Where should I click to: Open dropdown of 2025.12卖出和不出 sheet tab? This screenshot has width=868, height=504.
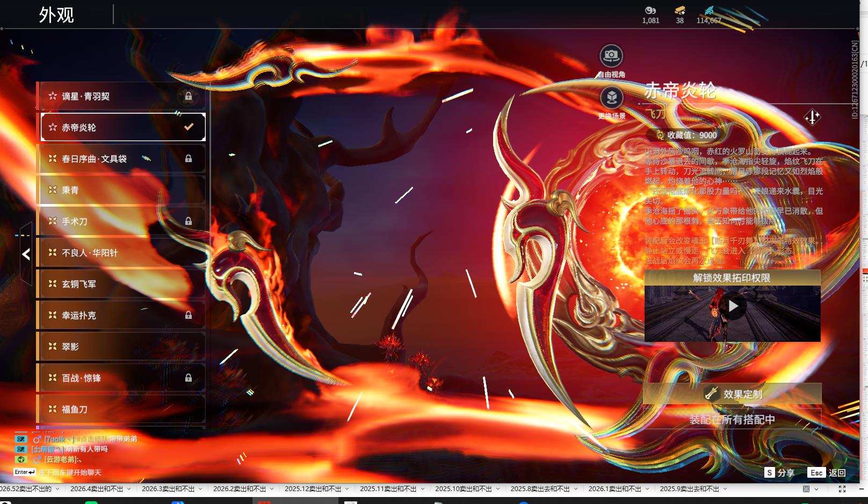coord(347,489)
